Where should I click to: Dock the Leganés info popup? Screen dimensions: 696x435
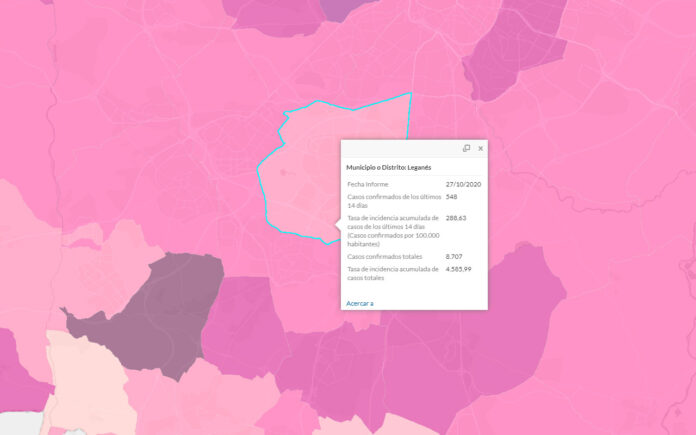(x=466, y=148)
